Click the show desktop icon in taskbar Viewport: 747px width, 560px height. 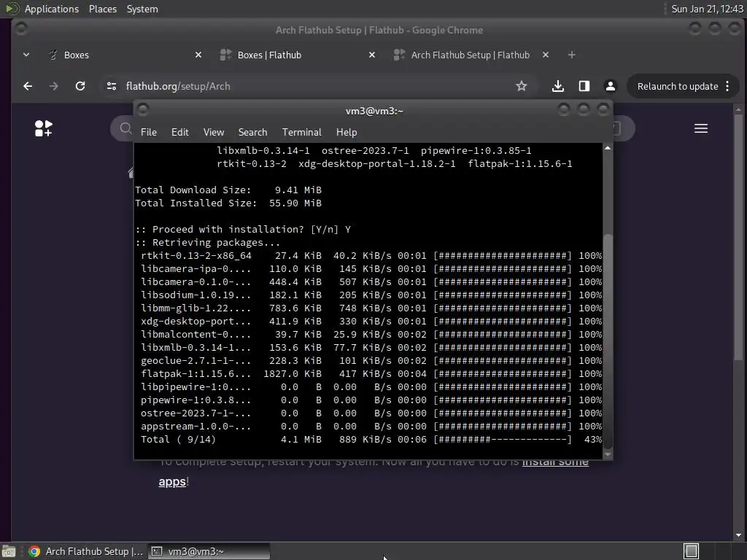tap(9, 551)
